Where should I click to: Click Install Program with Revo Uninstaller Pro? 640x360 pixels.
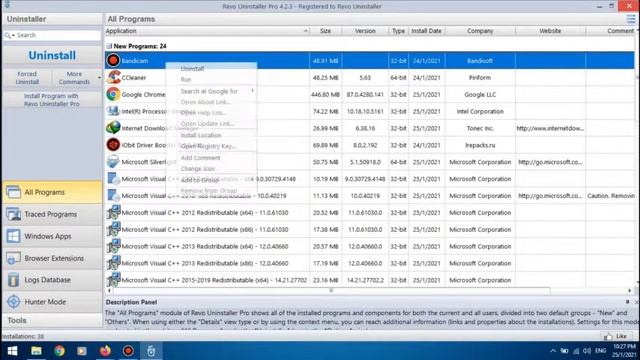point(52,100)
